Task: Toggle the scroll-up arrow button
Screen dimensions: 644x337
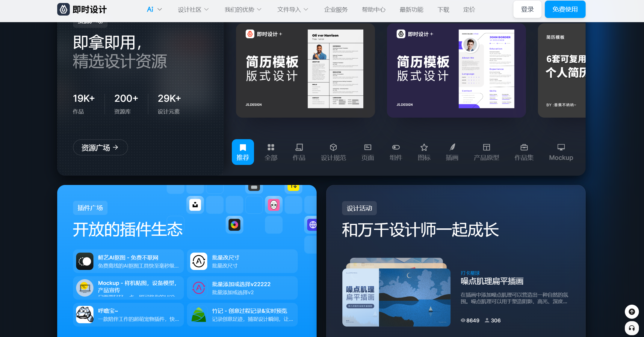Action: pos(632,312)
